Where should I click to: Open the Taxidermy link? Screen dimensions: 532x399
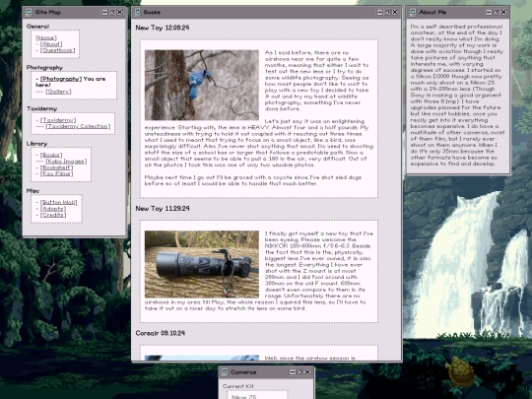[x=58, y=120]
